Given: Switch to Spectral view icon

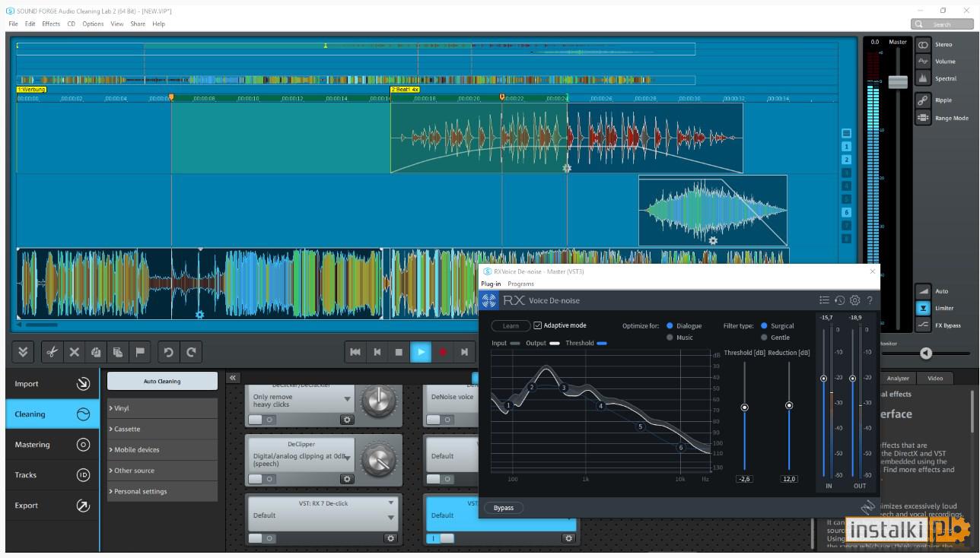Looking at the screenshot, I should click(923, 78).
